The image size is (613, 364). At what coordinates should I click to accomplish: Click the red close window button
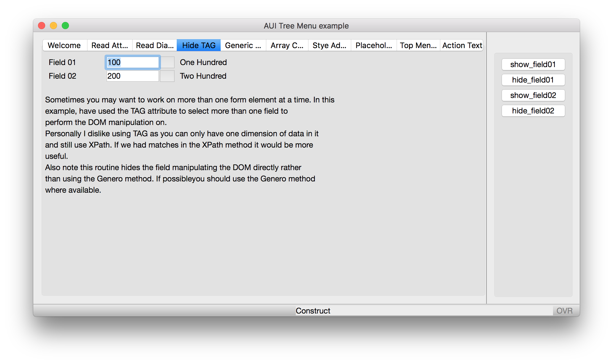42,26
